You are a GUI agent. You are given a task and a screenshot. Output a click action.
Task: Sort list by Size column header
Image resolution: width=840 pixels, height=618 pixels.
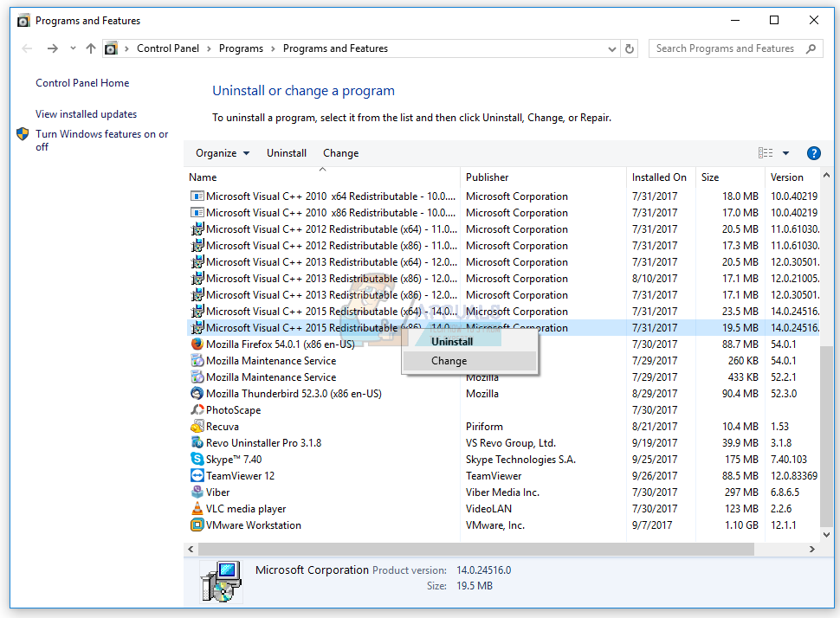(730, 177)
